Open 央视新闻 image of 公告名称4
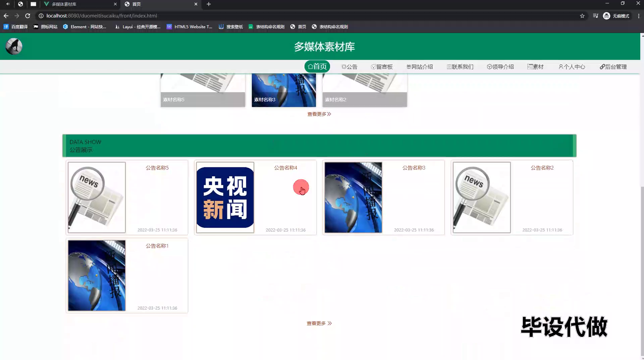Screen dimensions: 644x360 225,197
